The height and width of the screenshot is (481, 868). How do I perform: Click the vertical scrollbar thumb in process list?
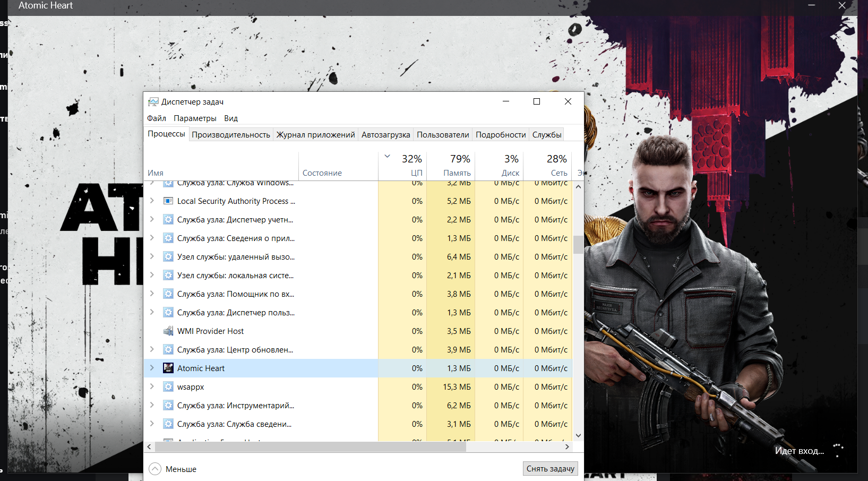pyautogui.click(x=578, y=245)
